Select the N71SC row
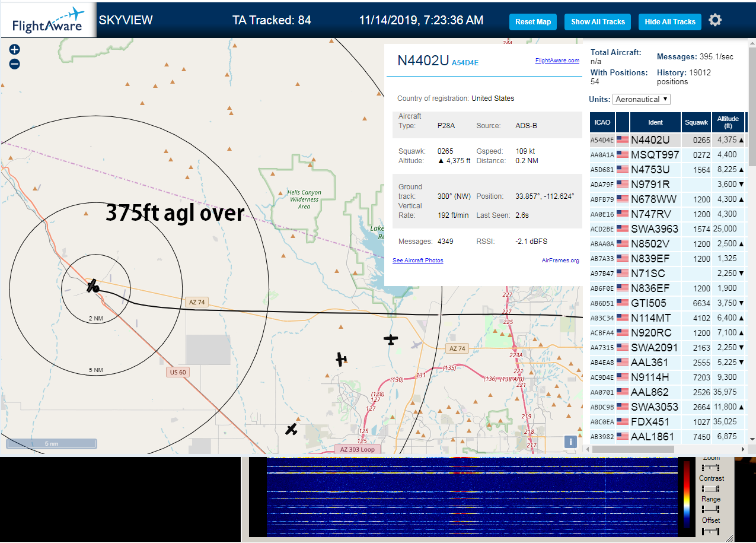The image size is (756, 543). [668, 274]
